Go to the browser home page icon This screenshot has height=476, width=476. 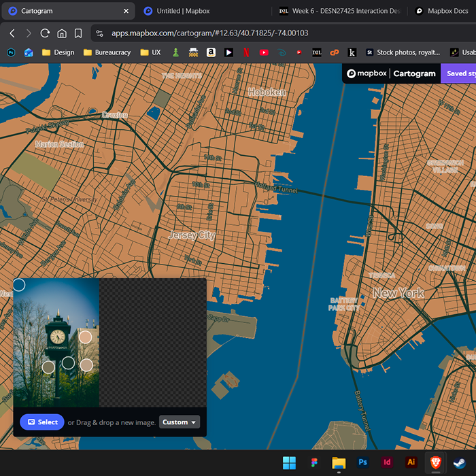click(x=62, y=33)
